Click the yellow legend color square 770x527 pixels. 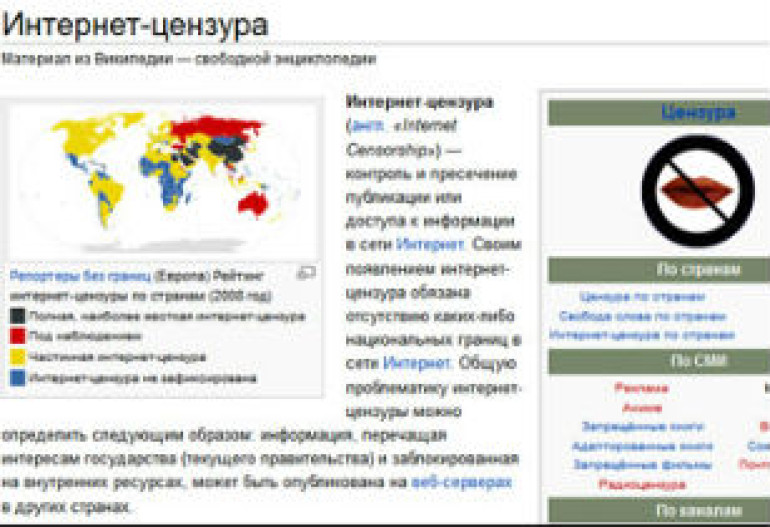18,357
